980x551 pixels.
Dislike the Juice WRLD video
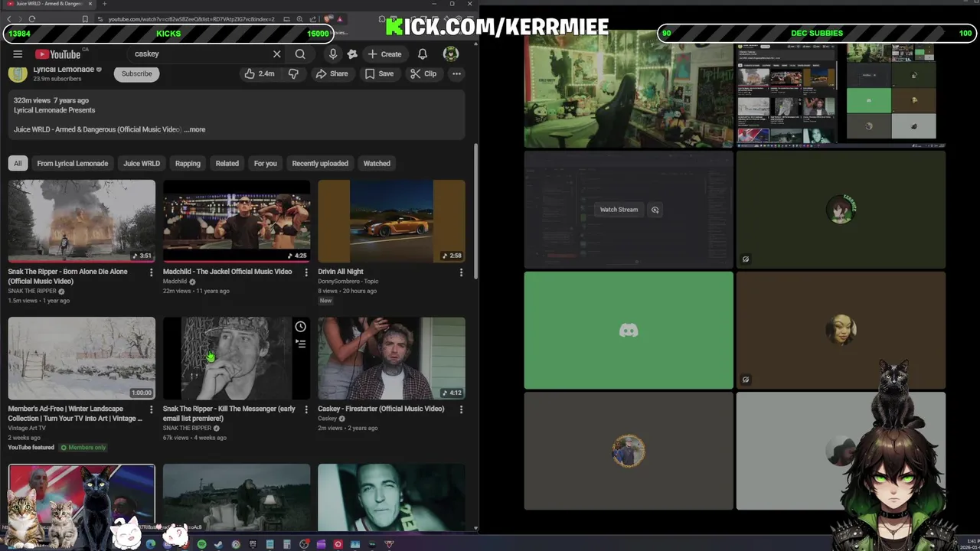(x=293, y=73)
